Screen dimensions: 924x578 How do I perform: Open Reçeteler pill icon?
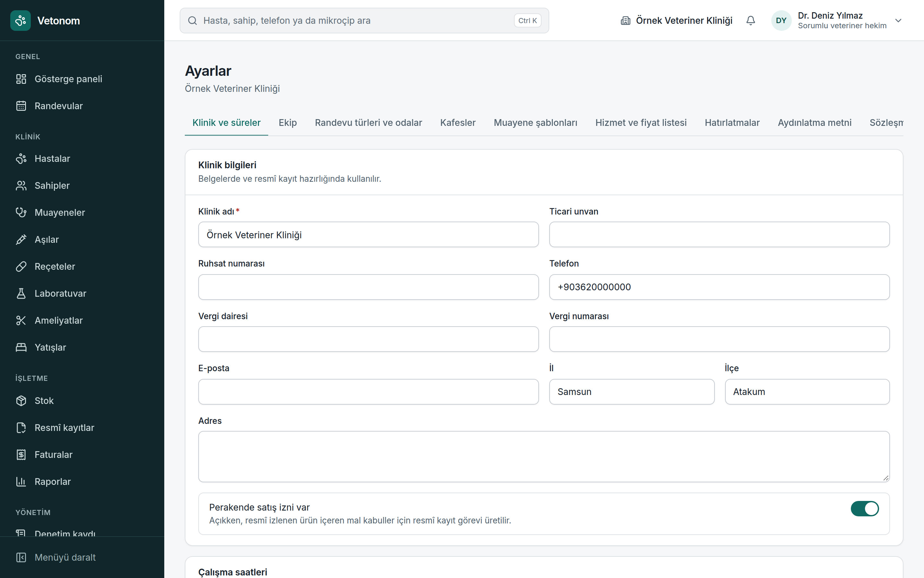[x=21, y=267]
